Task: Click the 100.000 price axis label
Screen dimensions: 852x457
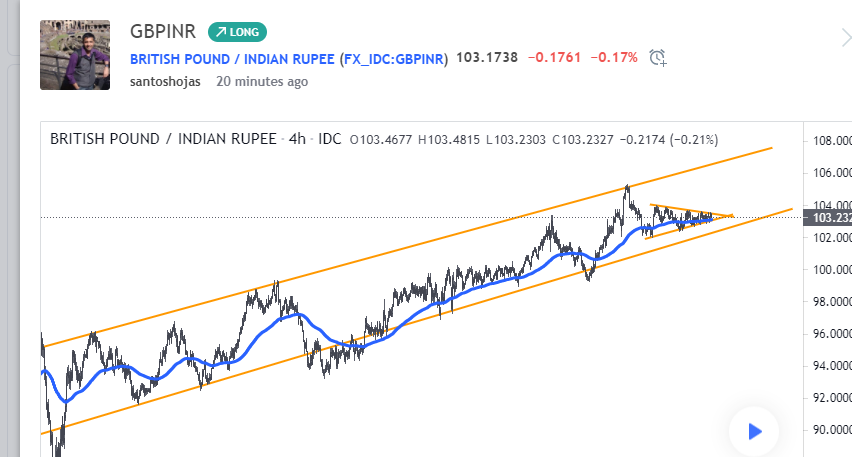Action: [832, 270]
